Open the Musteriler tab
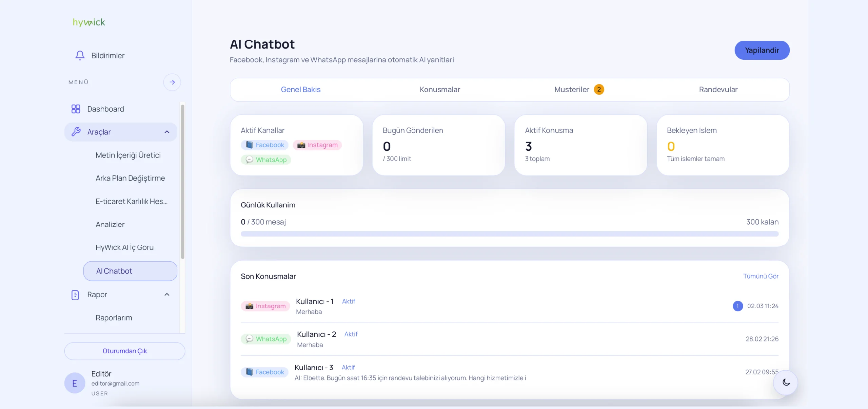Image resolution: width=868 pixels, height=409 pixels. (572, 90)
